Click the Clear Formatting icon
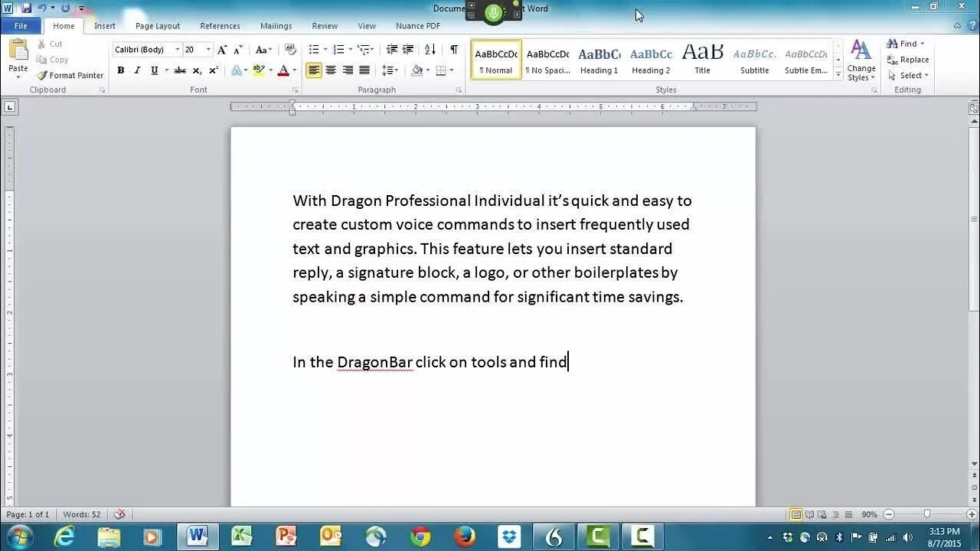The image size is (980, 551). [x=290, y=50]
